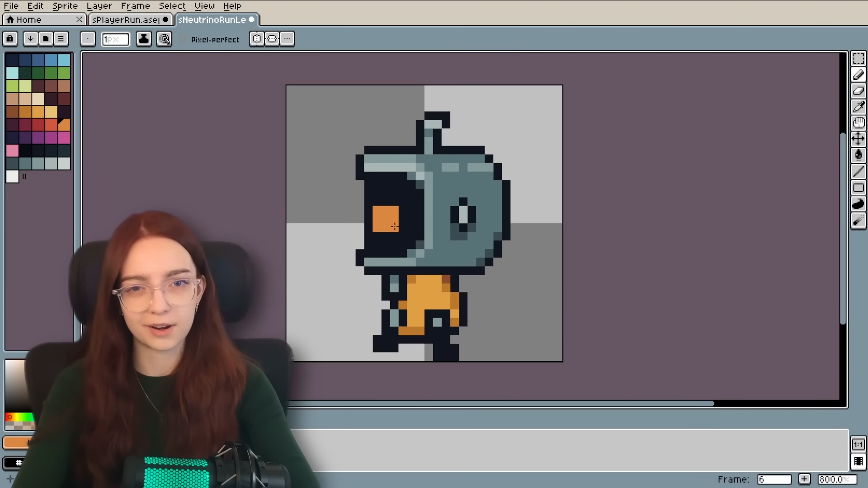Pick the sky blue palette swatch
Screen dimensions: 868x488
point(64,60)
